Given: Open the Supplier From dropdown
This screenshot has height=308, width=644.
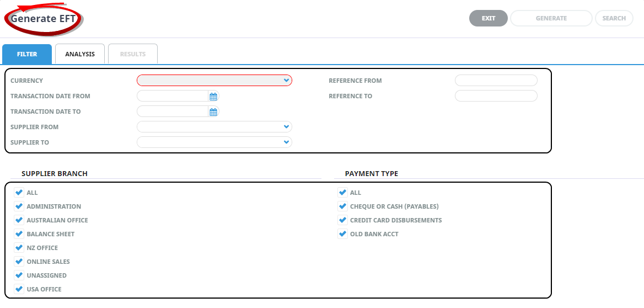Looking at the screenshot, I should pyautogui.click(x=214, y=127).
